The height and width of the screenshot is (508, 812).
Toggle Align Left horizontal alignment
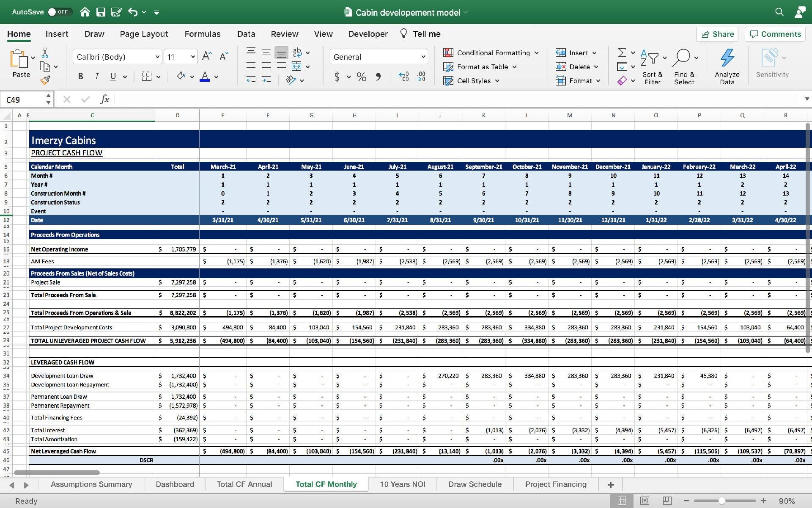point(251,66)
